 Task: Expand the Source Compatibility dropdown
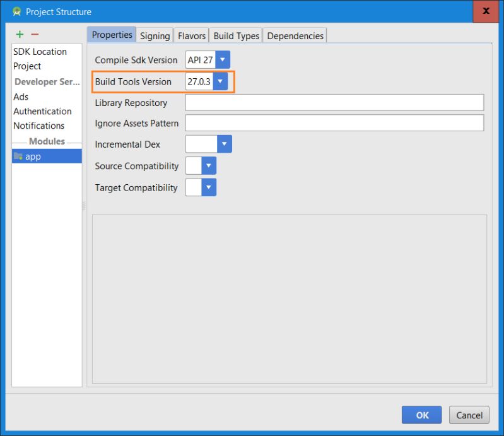coord(209,165)
